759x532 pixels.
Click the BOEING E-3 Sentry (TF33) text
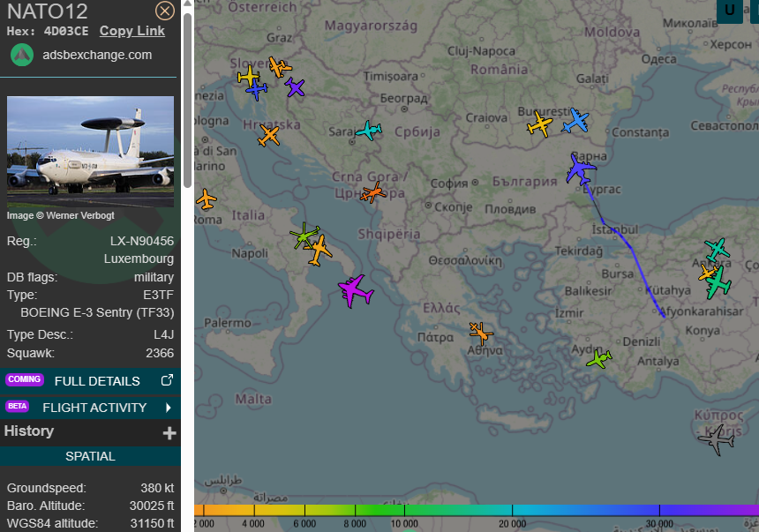[x=97, y=312]
